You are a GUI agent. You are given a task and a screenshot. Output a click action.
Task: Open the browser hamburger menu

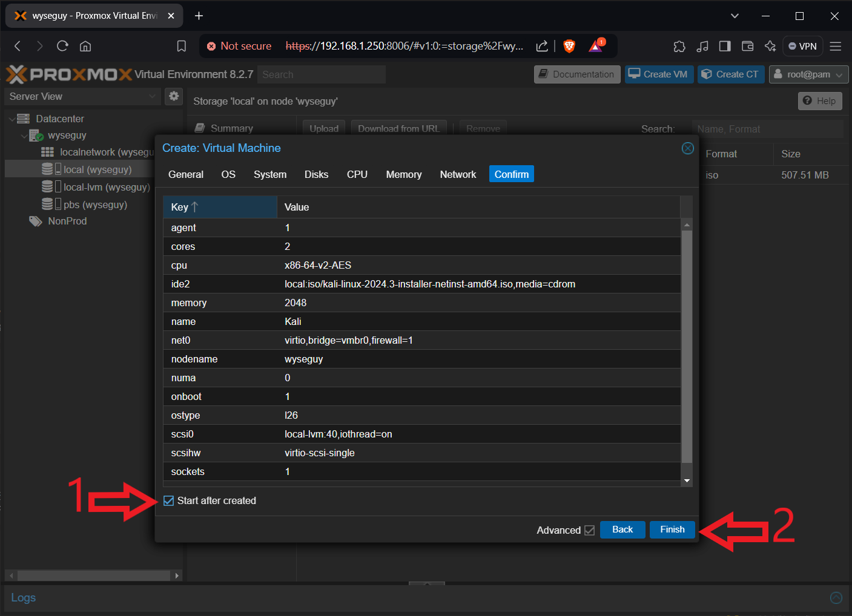[836, 46]
